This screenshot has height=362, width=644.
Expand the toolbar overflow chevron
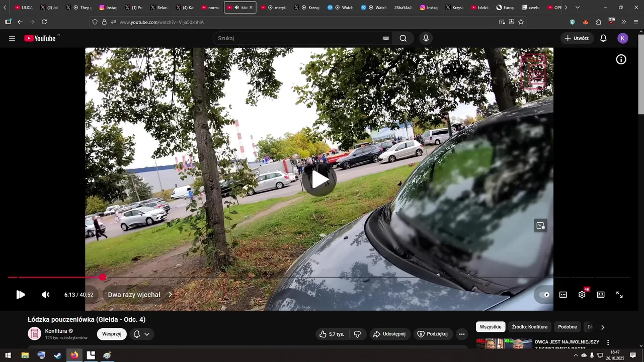(624, 22)
